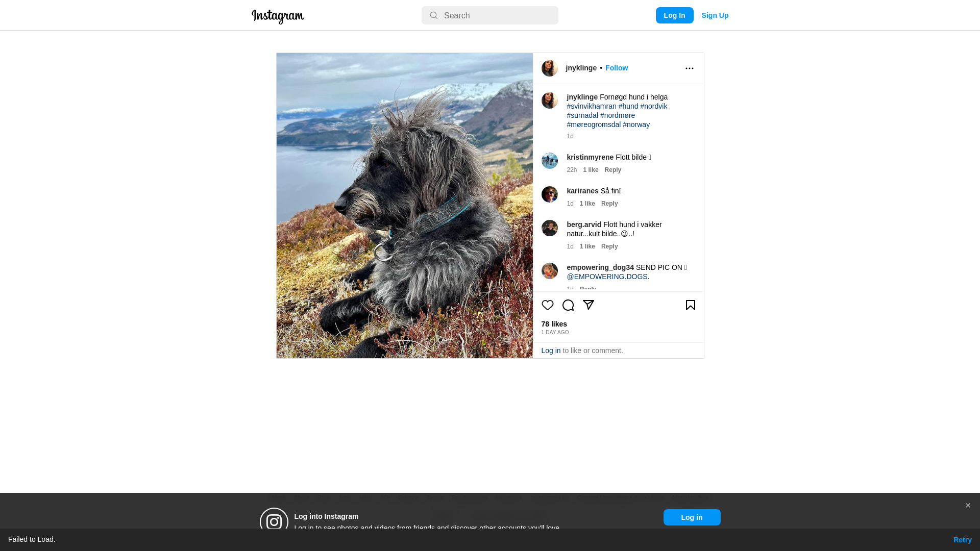Click the share paper plane icon

(x=588, y=305)
